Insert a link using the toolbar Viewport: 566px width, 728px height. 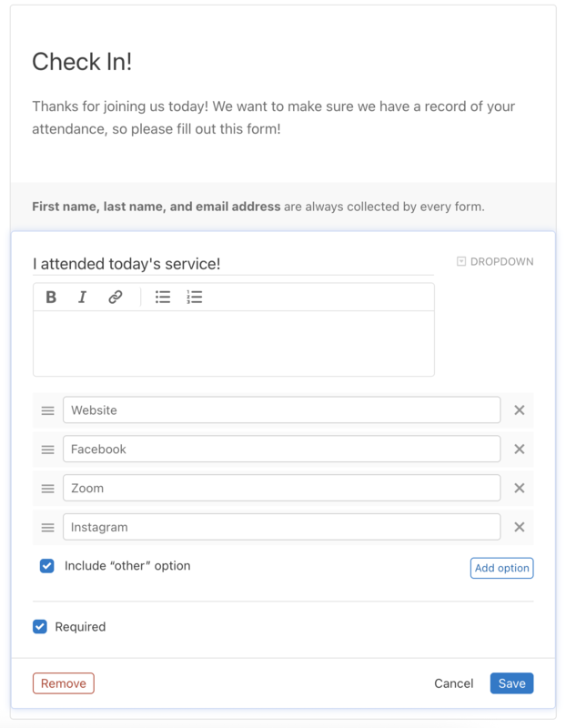116,297
